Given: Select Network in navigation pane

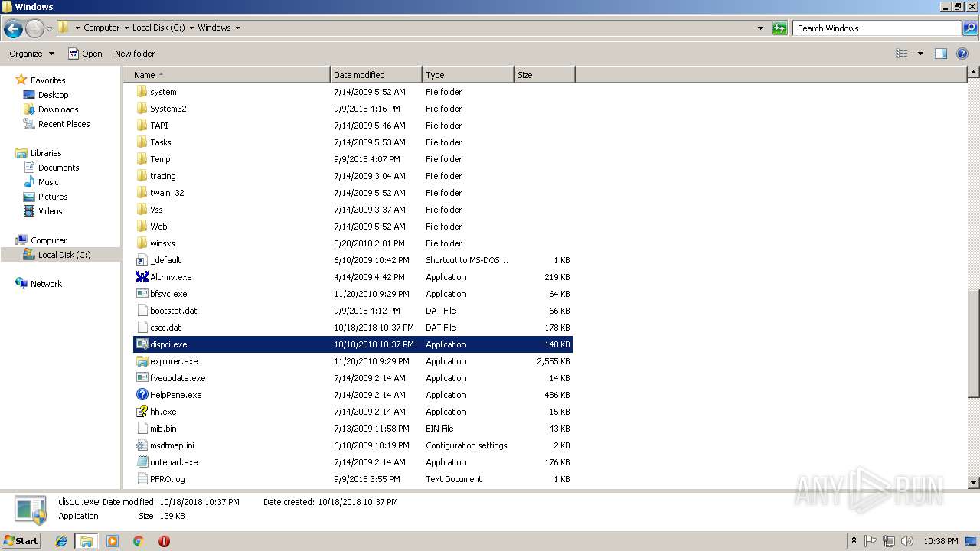Looking at the screenshot, I should [46, 284].
